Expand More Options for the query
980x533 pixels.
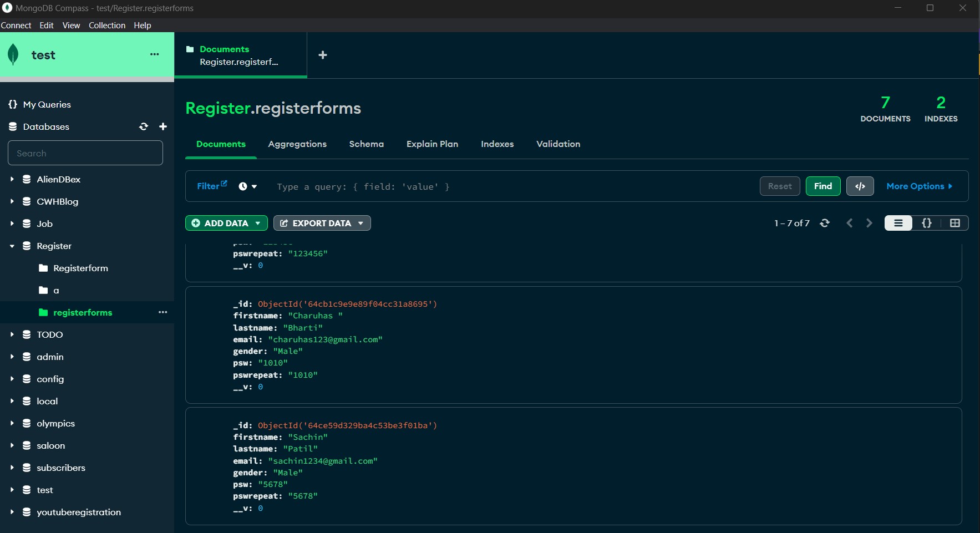click(x=919, y=186)
